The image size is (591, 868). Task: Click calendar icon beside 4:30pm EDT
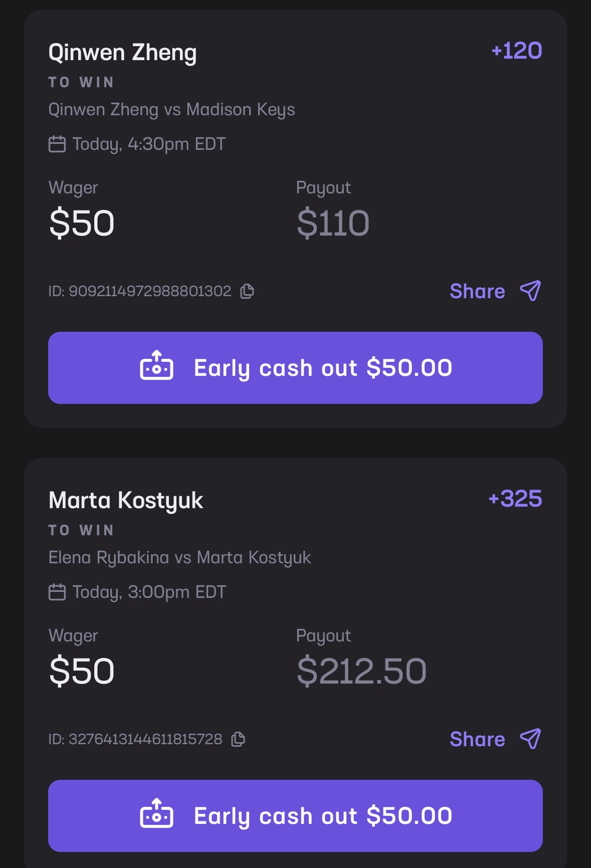coord(57,144)
